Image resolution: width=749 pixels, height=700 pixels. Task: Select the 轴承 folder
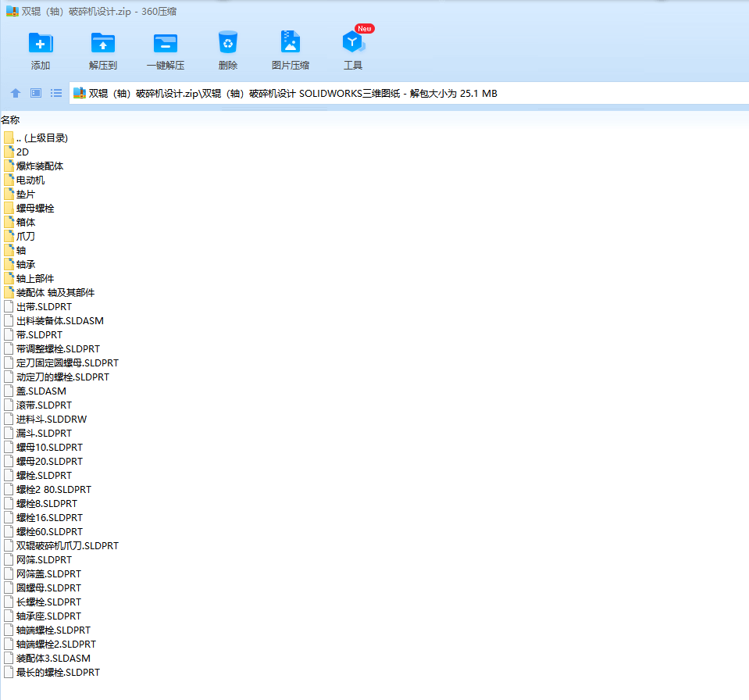(20, 265)
